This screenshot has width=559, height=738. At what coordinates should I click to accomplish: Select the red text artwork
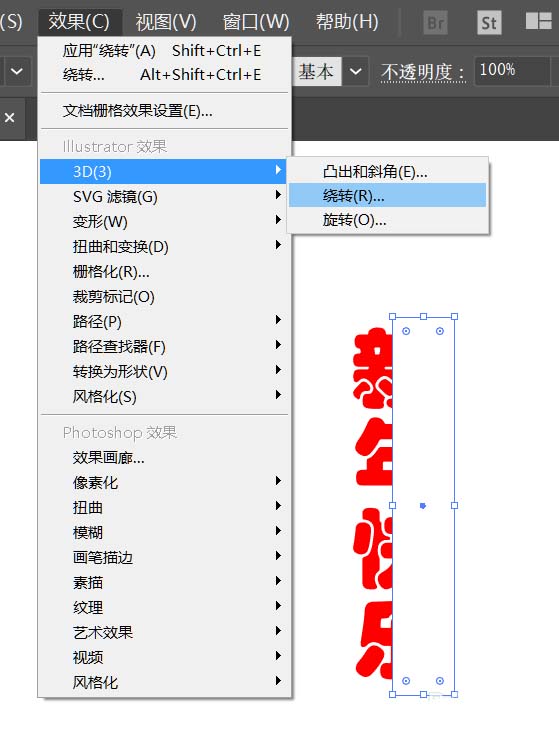coord(373,501)
